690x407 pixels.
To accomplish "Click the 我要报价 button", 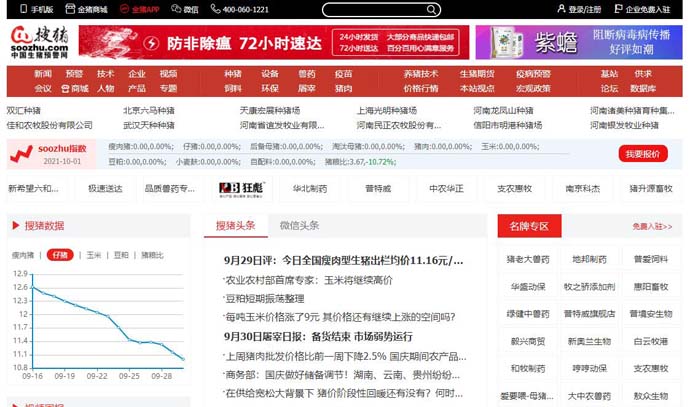I will [643, 154].
